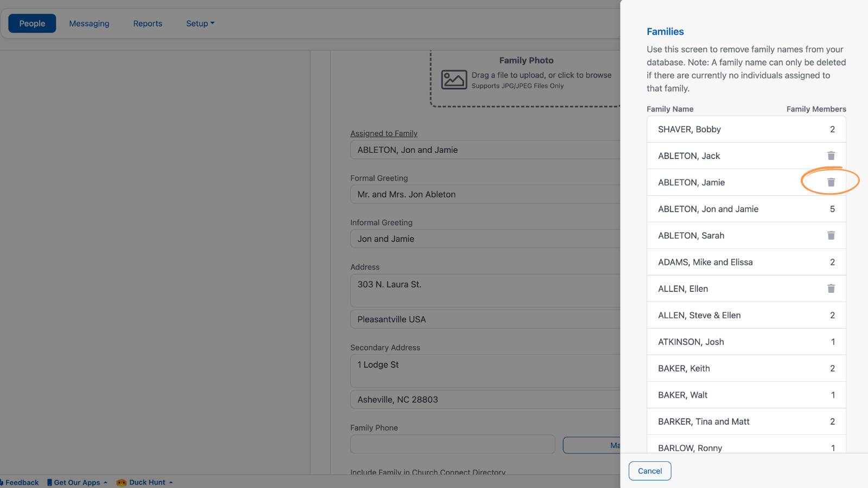Click the Asheville, NC 28803 field
Screen dimensions: 868x488
[485, 400]
